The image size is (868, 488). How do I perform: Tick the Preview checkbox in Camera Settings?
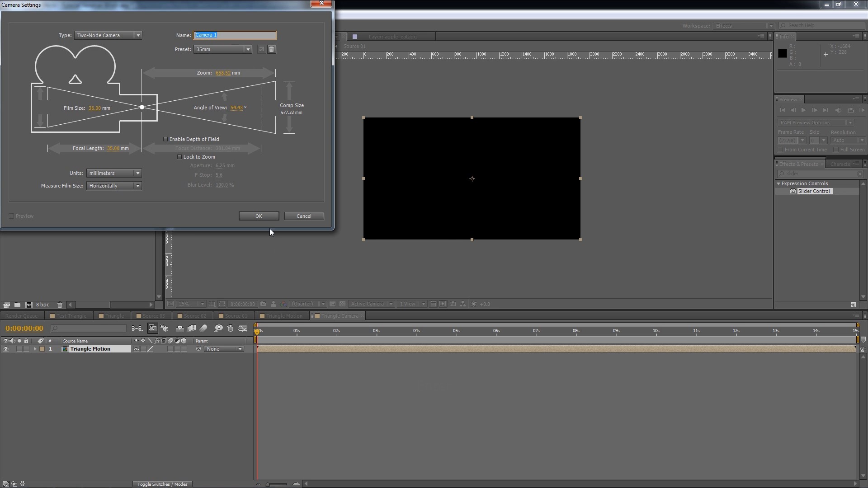pos(11,216)
